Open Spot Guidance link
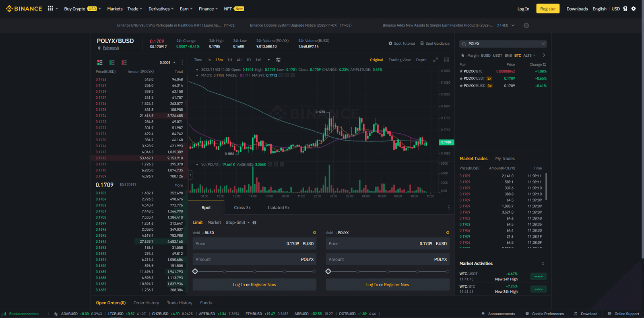Image resolution: width=644 pixels, height=318 pixels. (x=435, y=43)
